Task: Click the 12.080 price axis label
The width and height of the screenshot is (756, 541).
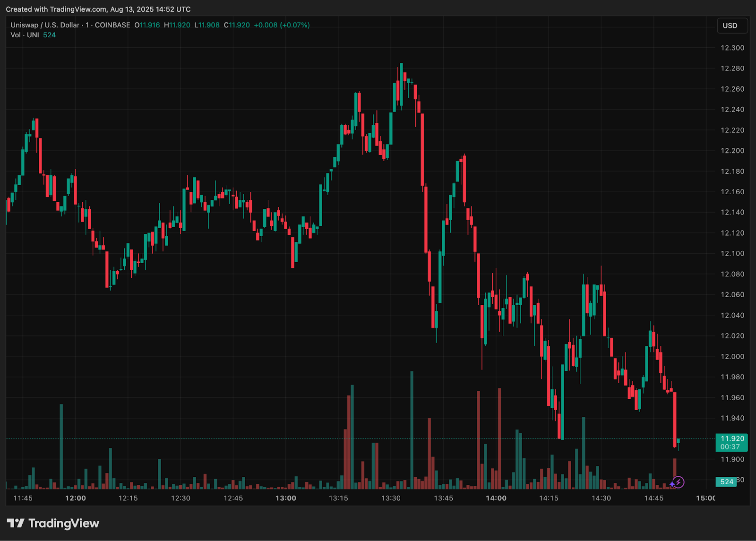Action: coord(732,274)
